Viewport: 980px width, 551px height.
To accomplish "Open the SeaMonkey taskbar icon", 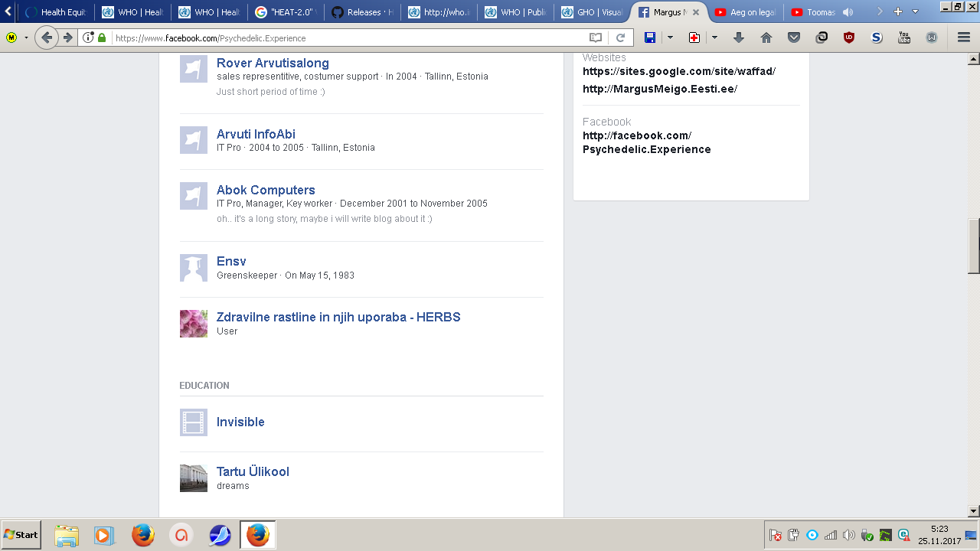I will point(220,535).
